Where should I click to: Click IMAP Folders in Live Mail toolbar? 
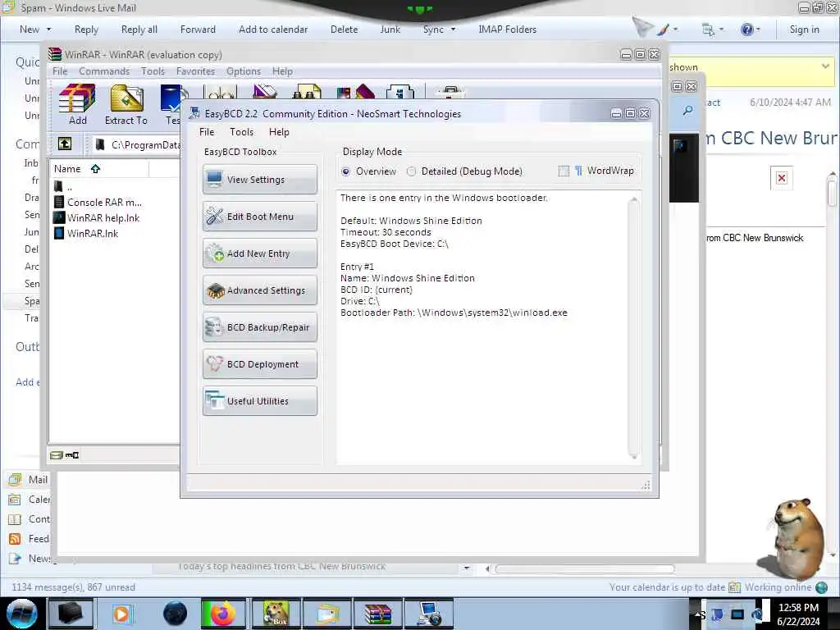(x=507, y=30)
